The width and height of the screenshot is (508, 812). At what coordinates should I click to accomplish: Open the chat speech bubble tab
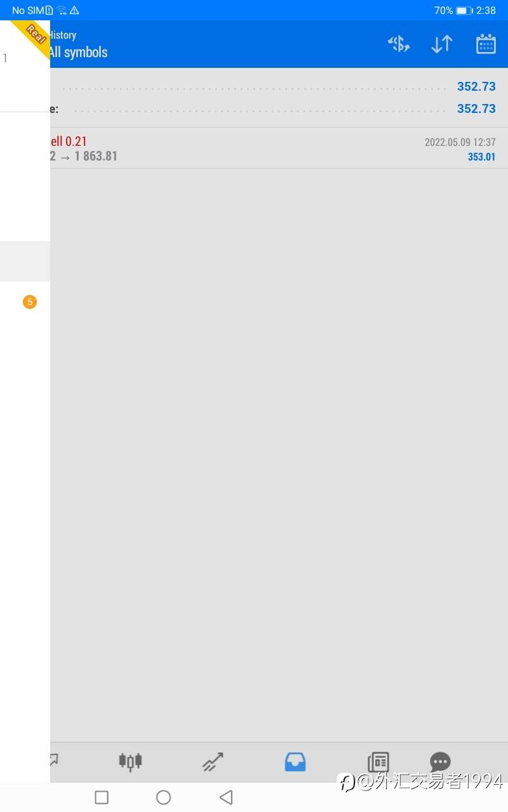tap(440, 761)
